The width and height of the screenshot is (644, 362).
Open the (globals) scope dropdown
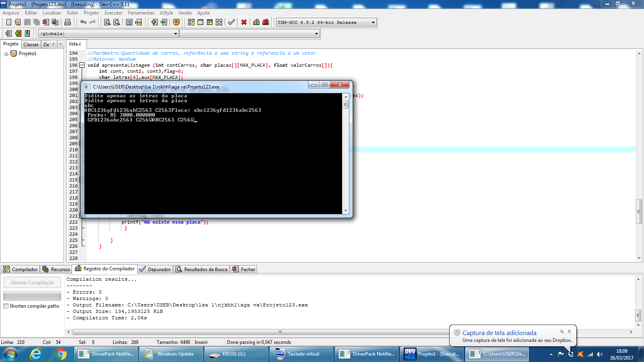pos(108,34)
